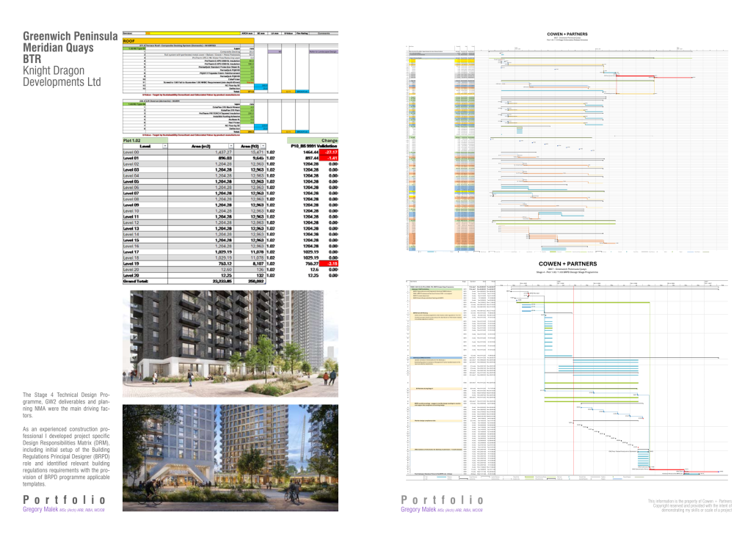This screenshot has width=756, height=534.
Task: Open the Area (ft2) column filter dropdown
Action: tap(263, 146)
